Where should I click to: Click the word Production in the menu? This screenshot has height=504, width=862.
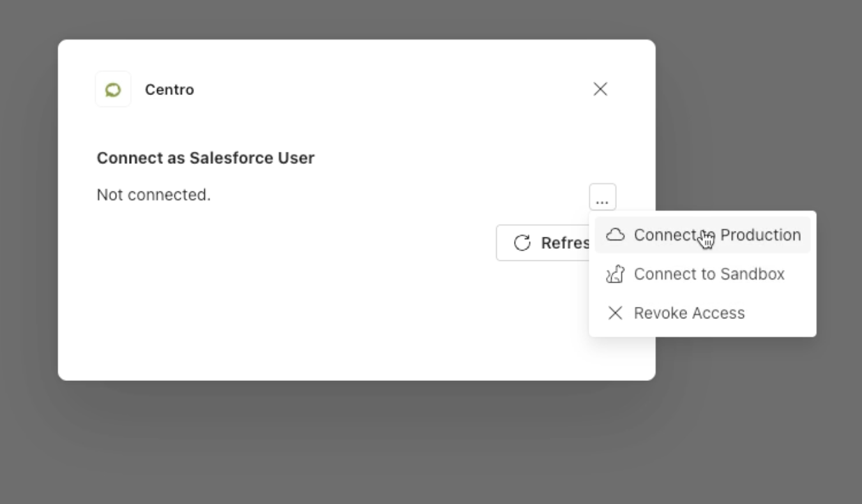coord(760,235)
